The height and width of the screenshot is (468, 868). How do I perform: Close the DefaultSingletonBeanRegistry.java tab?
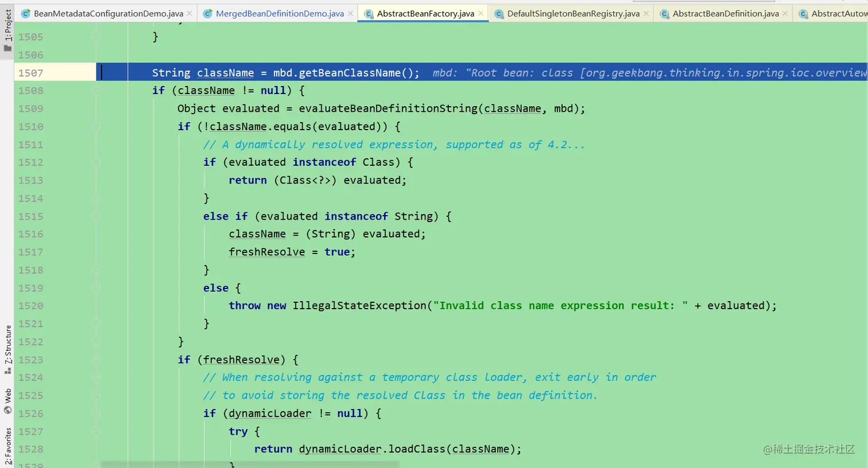click(x=646, y=13)
